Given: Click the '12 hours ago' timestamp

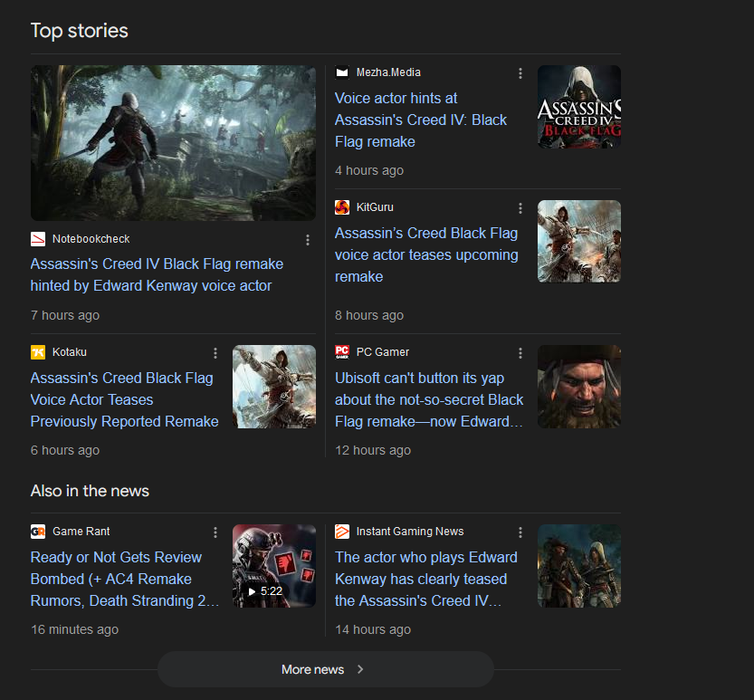Looking at the screenshot, I should pyautogui.click(x=373, y=450).
